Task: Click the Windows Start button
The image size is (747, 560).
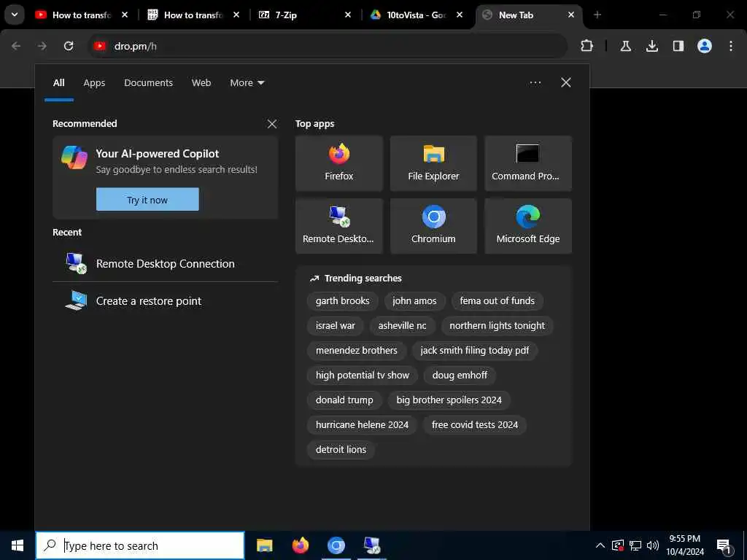Action: pos(18,545)
